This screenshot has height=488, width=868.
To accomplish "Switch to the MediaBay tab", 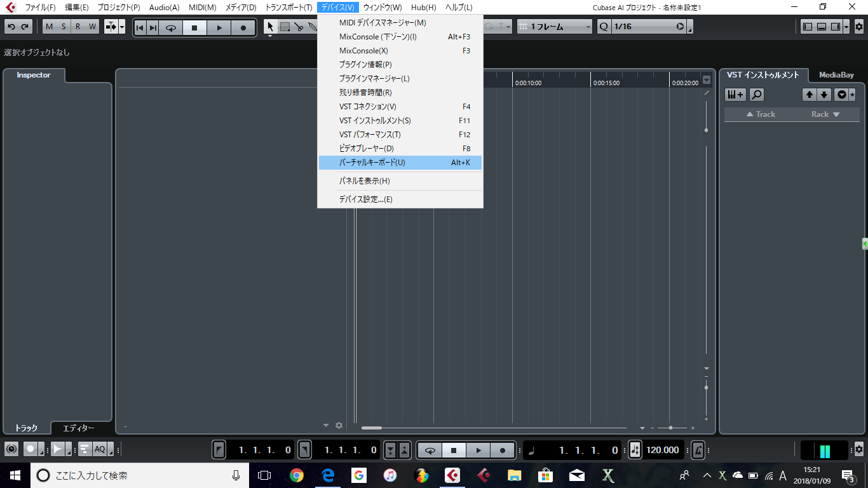I will pyautogui.click(x=836, y=75).
